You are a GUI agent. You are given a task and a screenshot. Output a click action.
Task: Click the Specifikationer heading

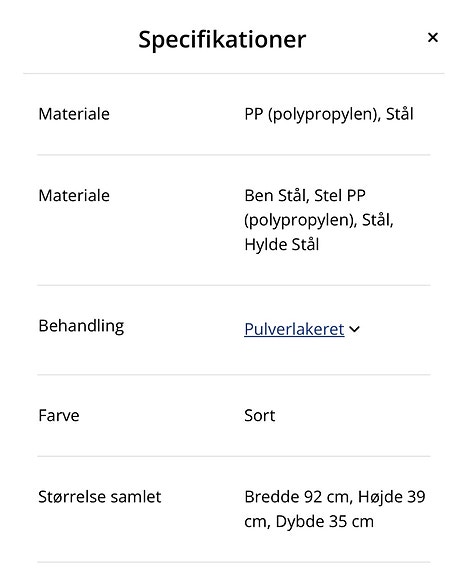point(222,40)
